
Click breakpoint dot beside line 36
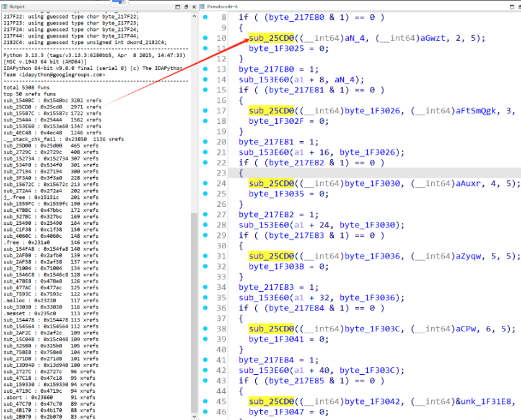[205, 308]
